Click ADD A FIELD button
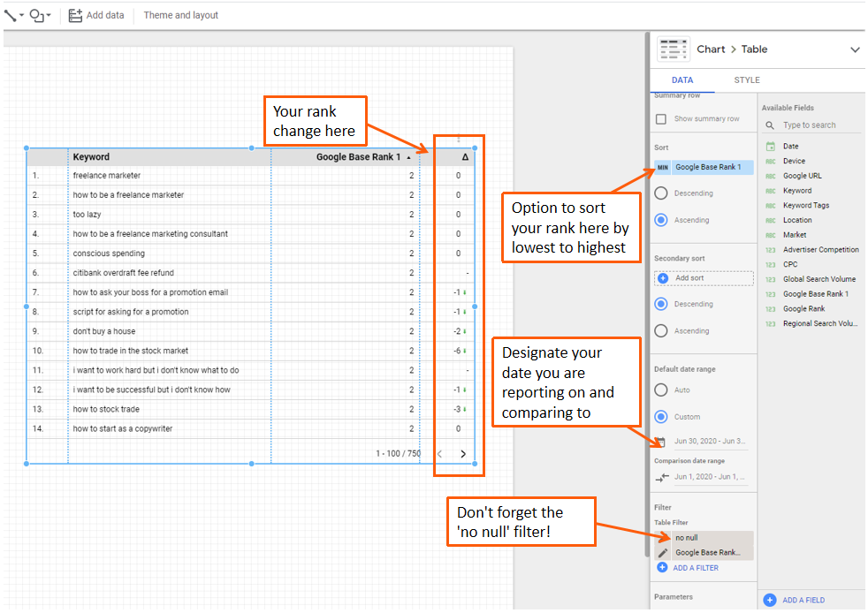Viewport: 868px width, 613px height. [803, 600]
